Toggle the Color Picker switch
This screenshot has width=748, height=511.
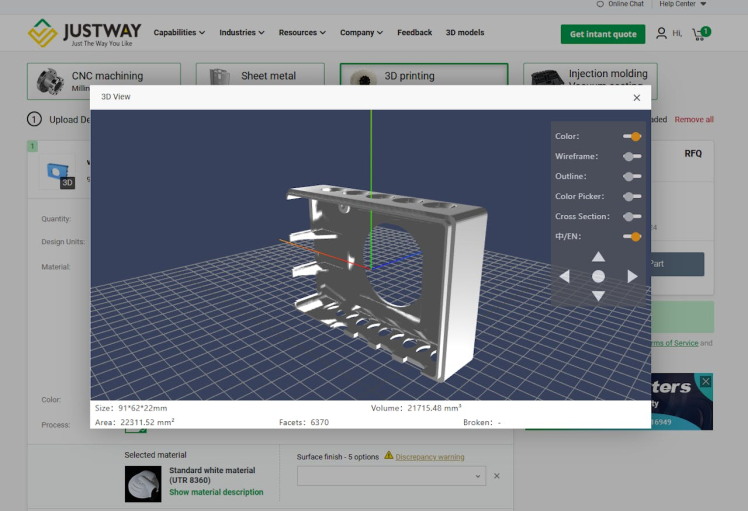[x=631, y=196]
